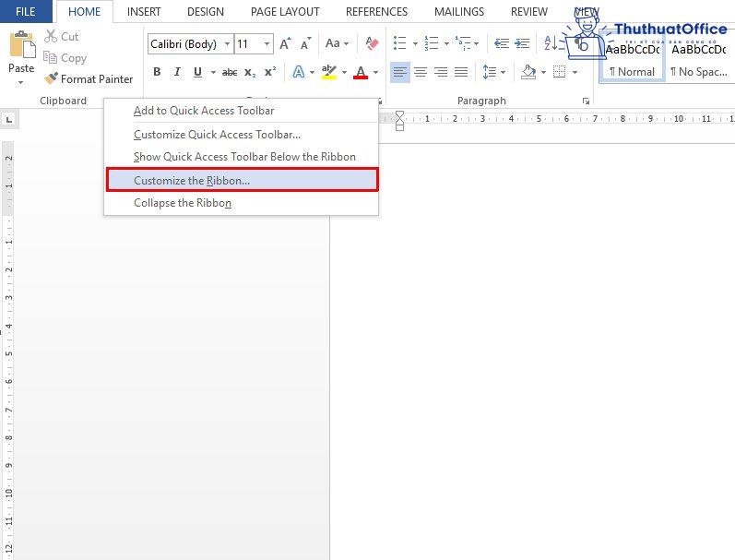Image resolution: width=735 pixels, height=560 pixels.
Task: Click the Clear All Formatting eraser icon
Action: point(372,43)
